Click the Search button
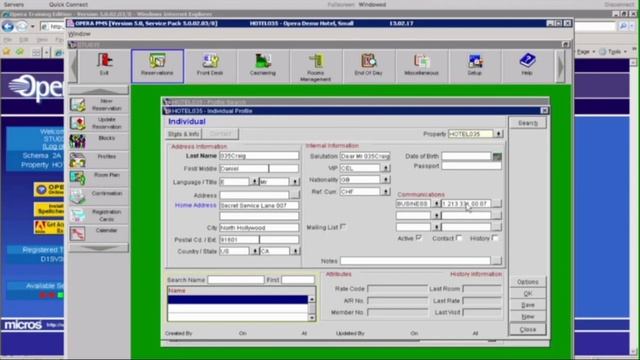This screenshot has height=360, width=640. [x=527, y=123]
